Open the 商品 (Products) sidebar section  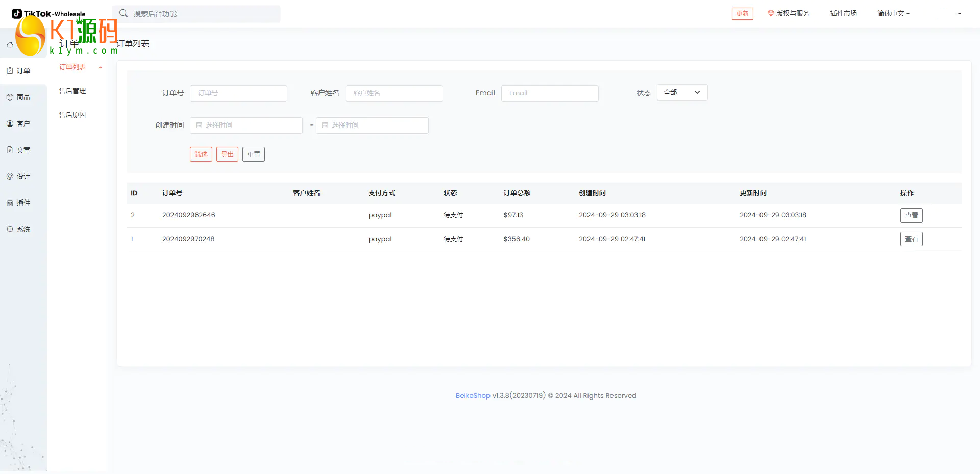pos(19,97)
